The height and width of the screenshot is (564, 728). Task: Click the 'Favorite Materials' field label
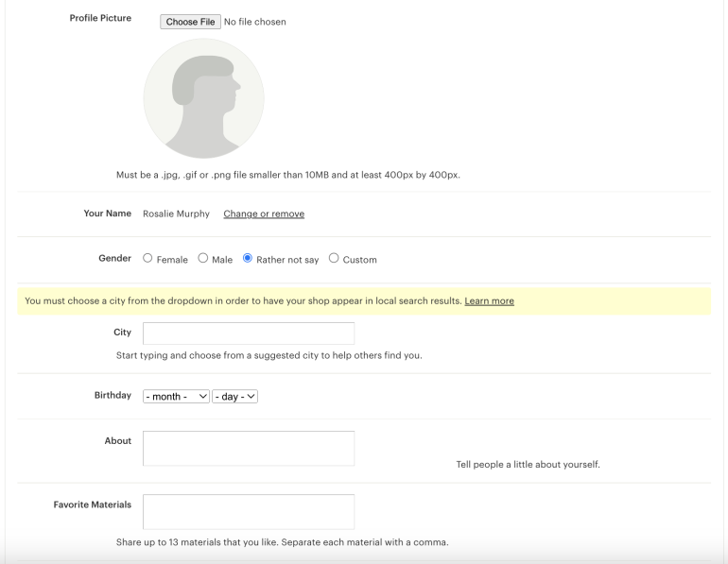[92, 504]
